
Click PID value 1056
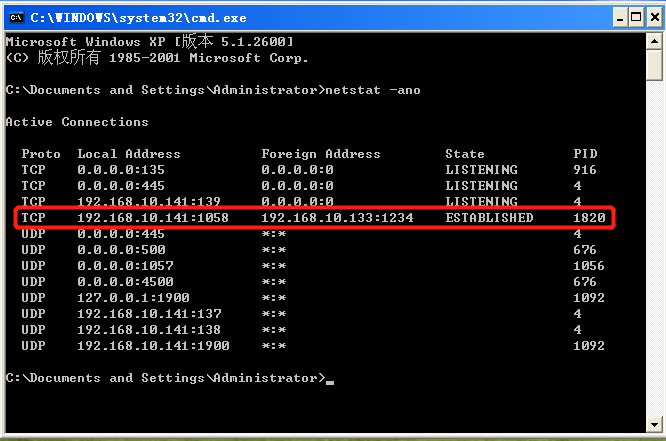pos(589,266)
